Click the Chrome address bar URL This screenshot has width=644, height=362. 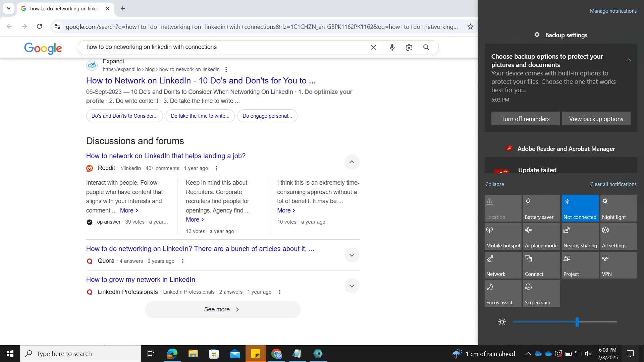262,26
